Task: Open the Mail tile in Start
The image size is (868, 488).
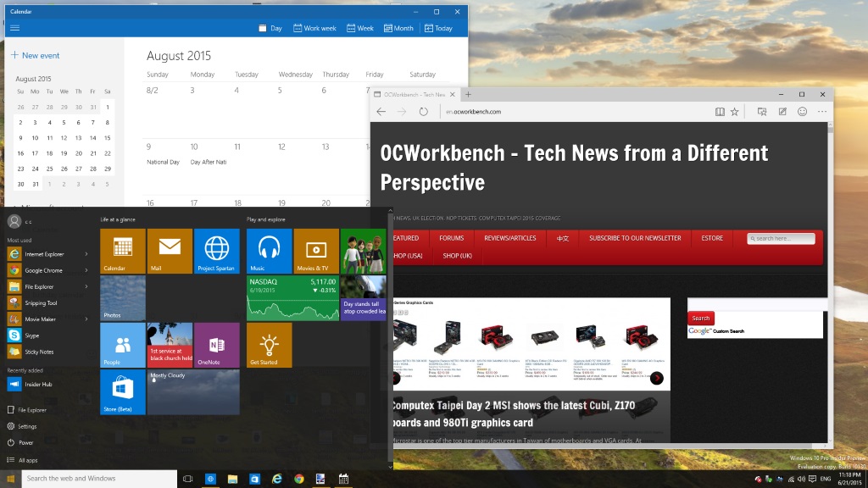Action: (170, 251)
